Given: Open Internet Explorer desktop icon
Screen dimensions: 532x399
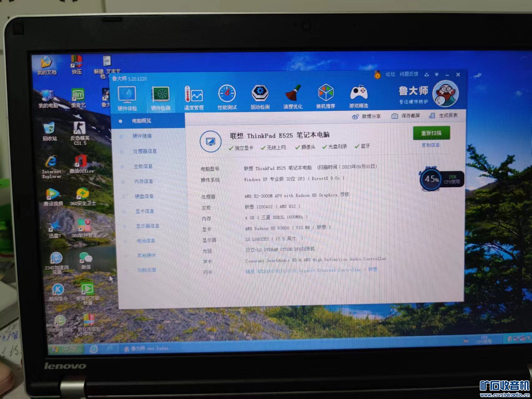Looking at the screenshot, I should pos(51,167).
